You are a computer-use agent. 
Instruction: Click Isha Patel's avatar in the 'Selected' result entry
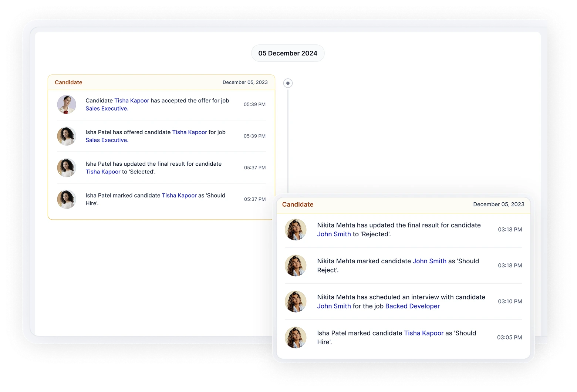click(67, 168)
